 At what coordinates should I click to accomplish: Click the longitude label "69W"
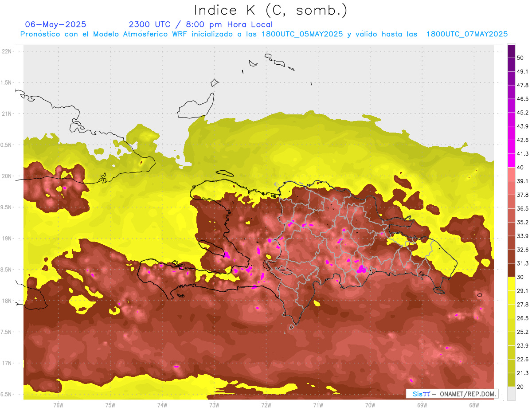(422, 405)
